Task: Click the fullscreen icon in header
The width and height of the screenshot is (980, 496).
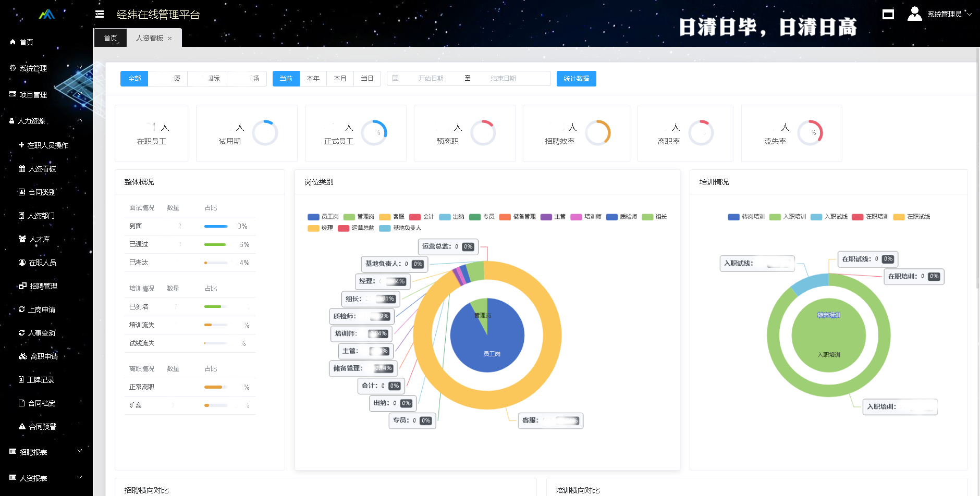Action: (x=888, y=14)
